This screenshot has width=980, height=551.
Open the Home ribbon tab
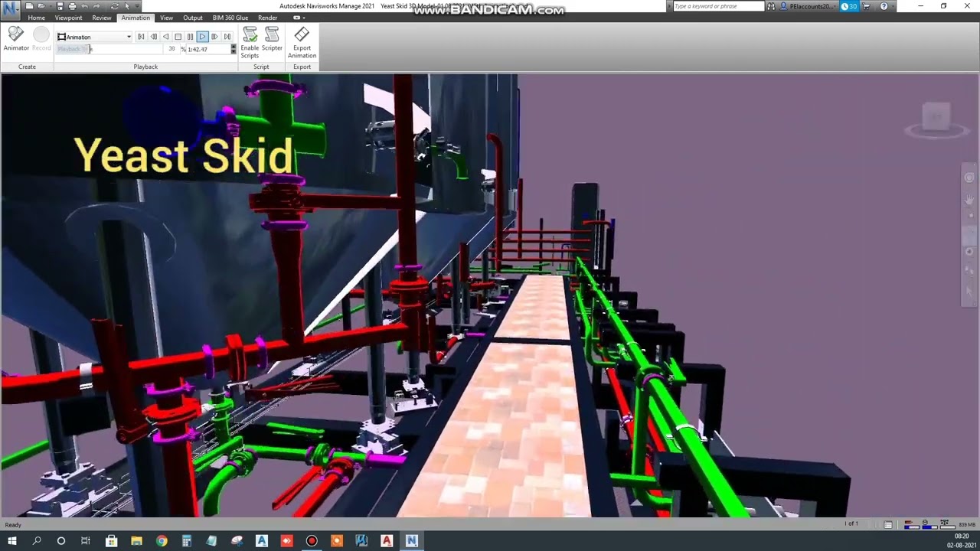pyautogui.click(x=37, y=18)
